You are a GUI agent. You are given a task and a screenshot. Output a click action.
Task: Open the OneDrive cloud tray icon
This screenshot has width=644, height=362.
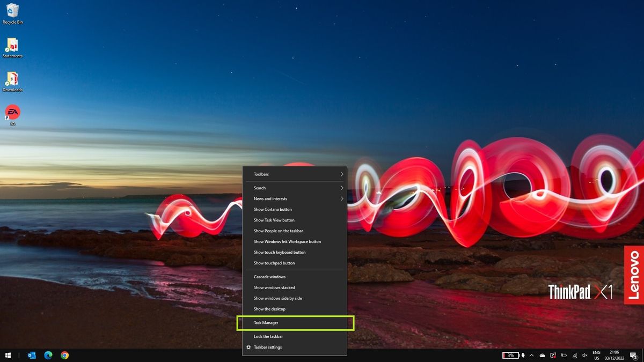click(x=543, y=355)
